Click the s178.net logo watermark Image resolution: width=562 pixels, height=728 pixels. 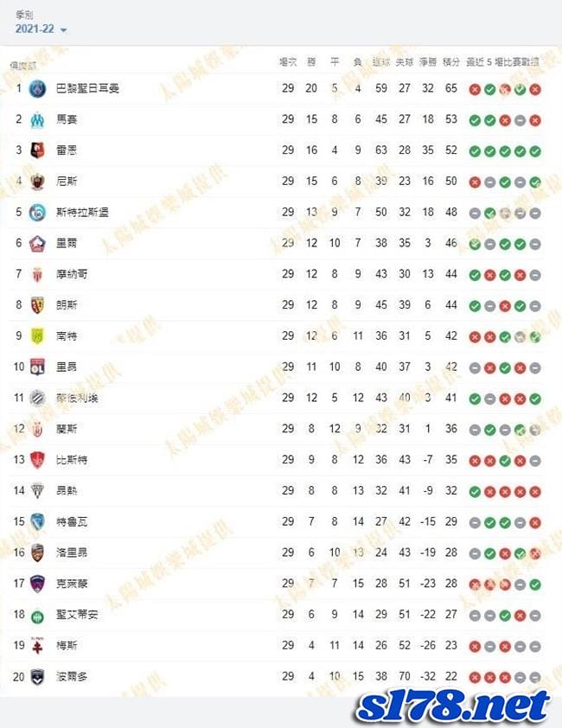coord(453,708)
